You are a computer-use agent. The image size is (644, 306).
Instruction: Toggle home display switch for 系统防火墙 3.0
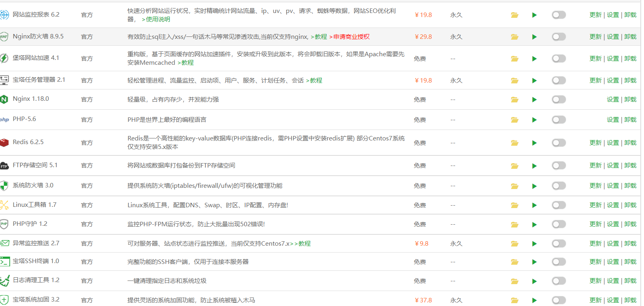pos(558,186)
